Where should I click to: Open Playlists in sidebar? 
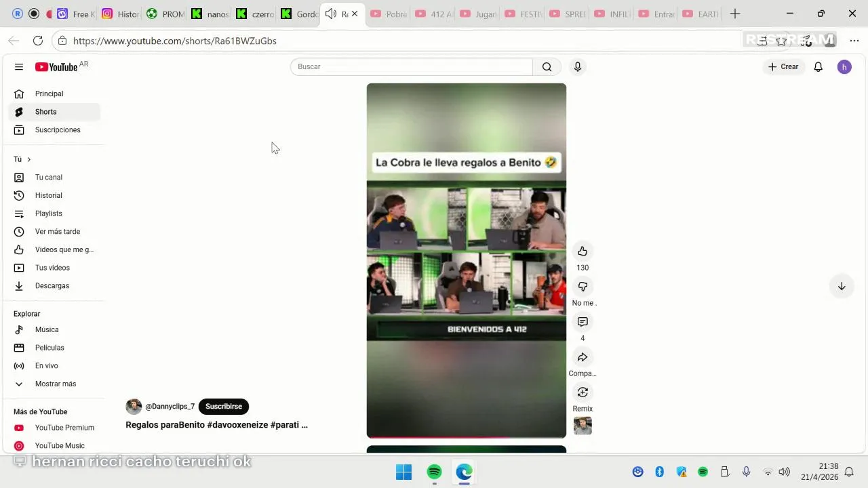tap(54, 213)
